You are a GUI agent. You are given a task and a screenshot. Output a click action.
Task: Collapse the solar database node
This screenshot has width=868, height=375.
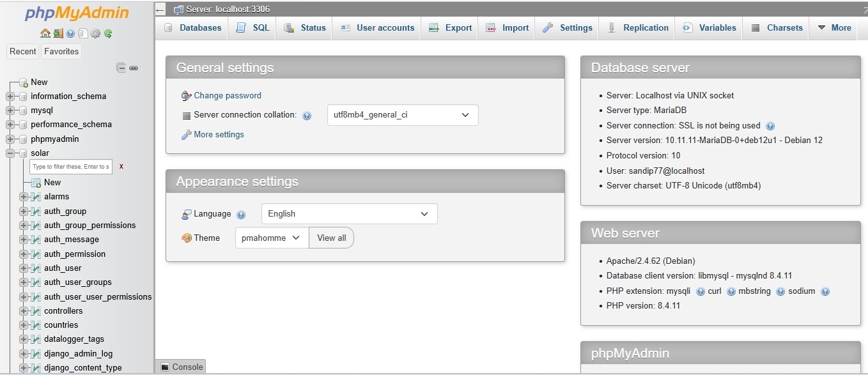(10, 153)
